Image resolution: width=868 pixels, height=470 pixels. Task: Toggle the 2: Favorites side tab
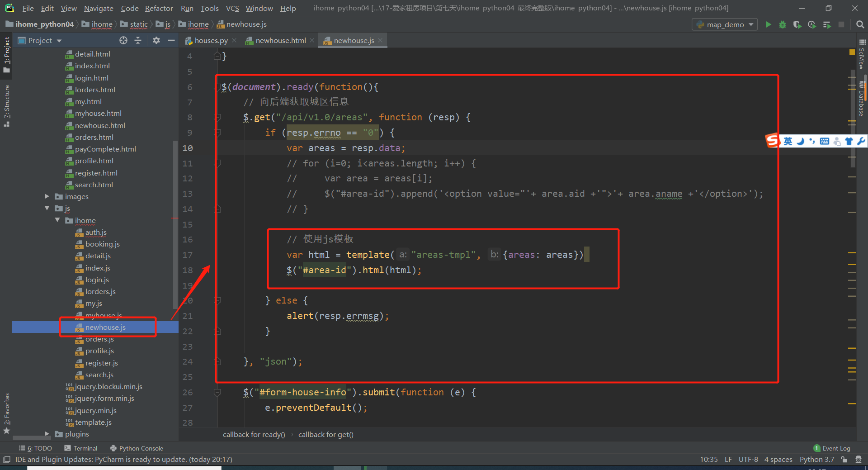click(6, 413)
